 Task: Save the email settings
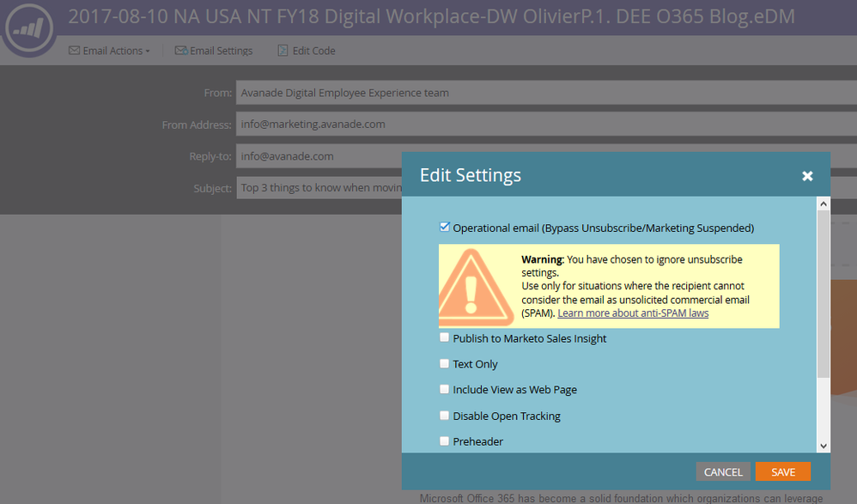click(x=782, y=471)
